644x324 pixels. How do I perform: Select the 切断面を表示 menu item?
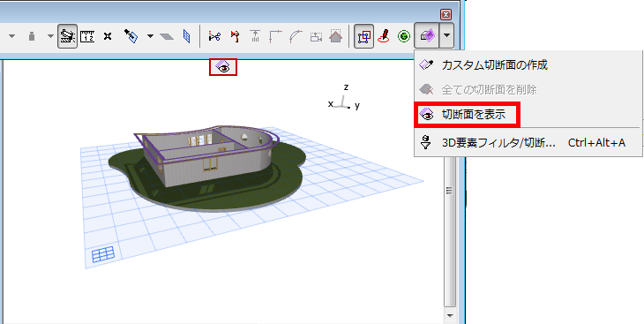coord(468,115)
